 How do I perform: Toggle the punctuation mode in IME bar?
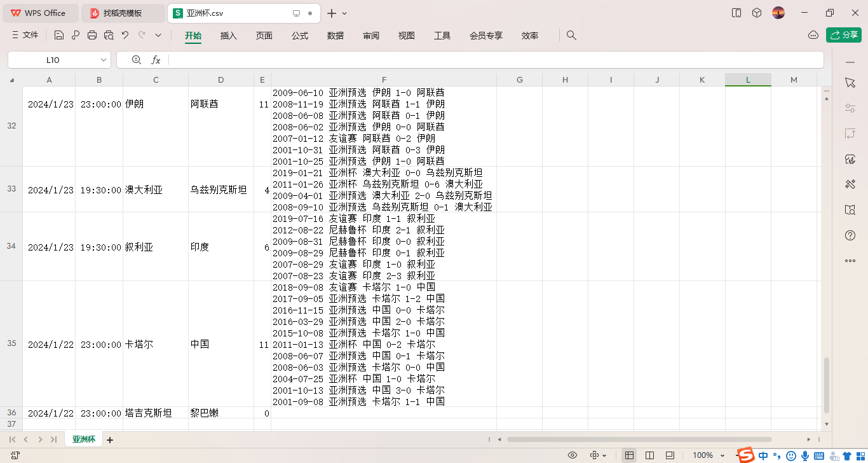click(x=776, y=455)
